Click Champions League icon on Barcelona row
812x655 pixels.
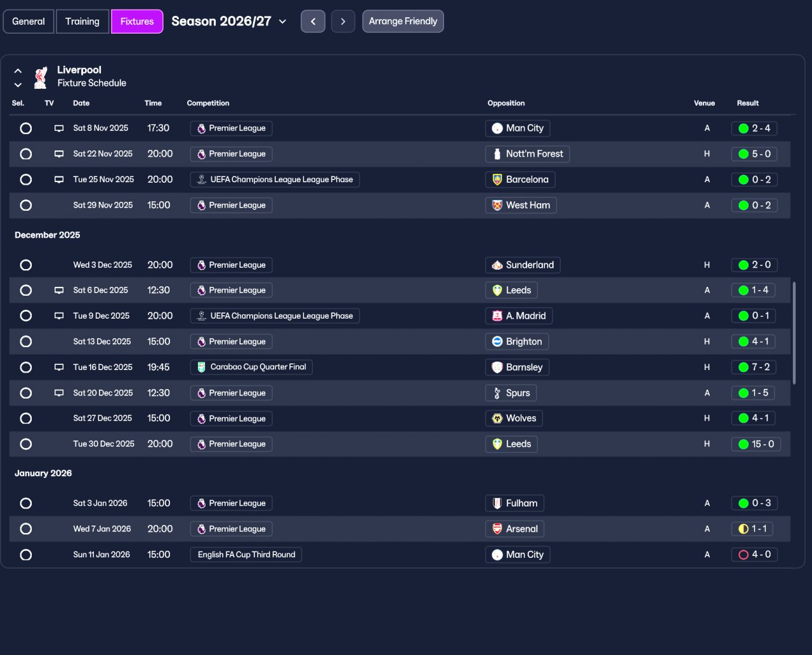pyautogui.click(x=202, y=180)
